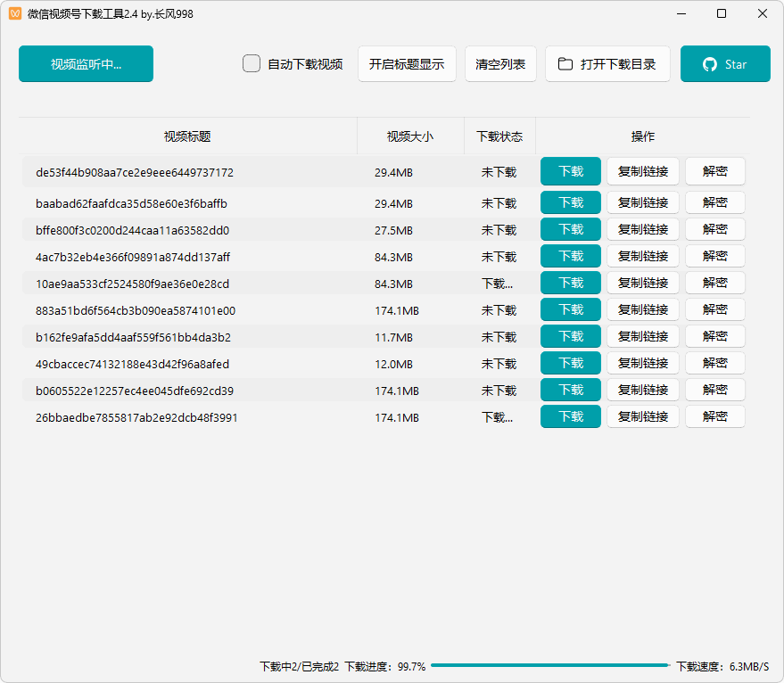Maximize the application window
This screenshot has width=784, height=683.
coord(722,14)
